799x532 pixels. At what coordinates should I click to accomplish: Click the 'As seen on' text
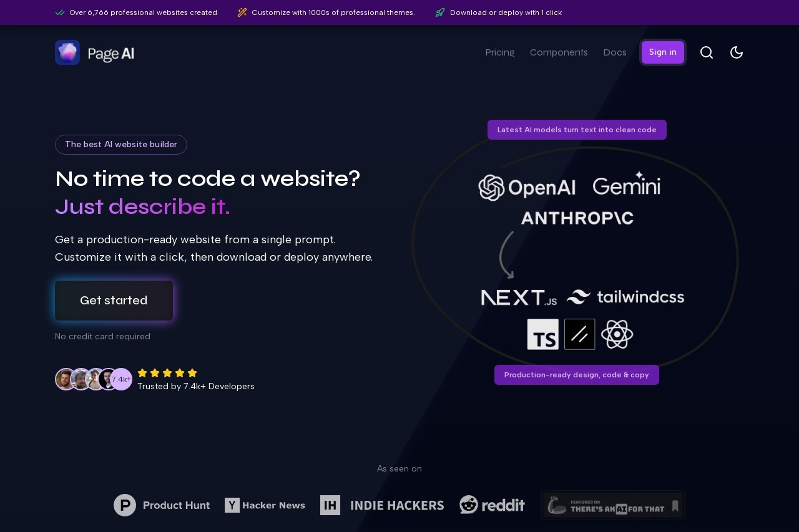point(399,468)
